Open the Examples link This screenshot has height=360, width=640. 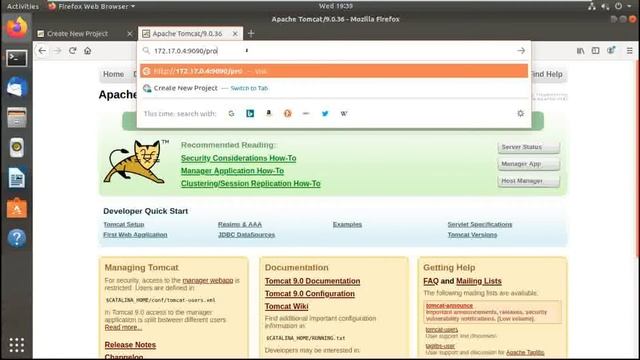click(x=347, y=224)
